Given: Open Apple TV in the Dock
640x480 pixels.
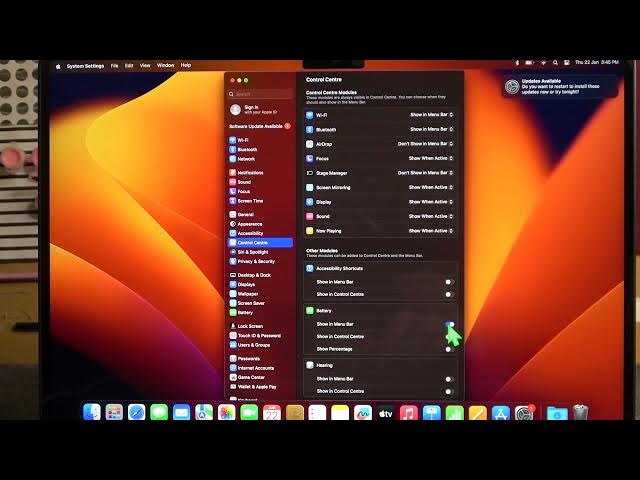Looking at the screenshot, I should [x=386, y=412].
